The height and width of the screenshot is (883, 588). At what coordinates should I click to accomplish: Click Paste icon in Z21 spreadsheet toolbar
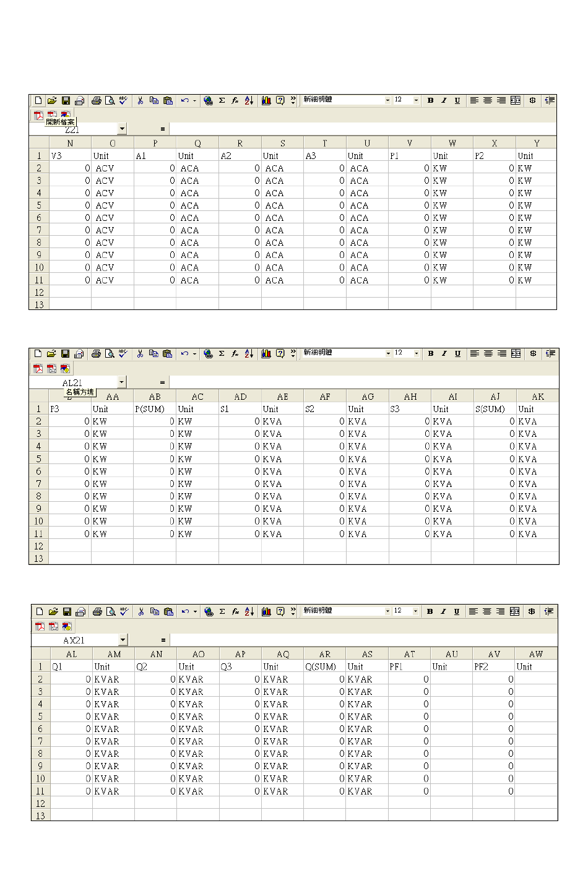(x=168, y=100)
